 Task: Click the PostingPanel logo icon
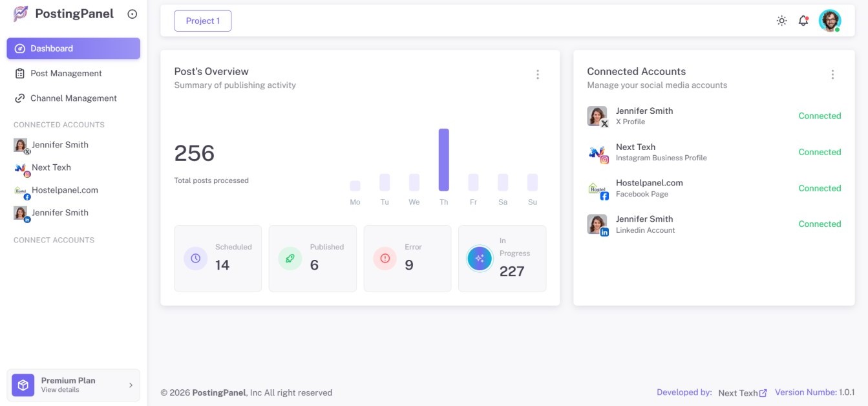point(21,14)
